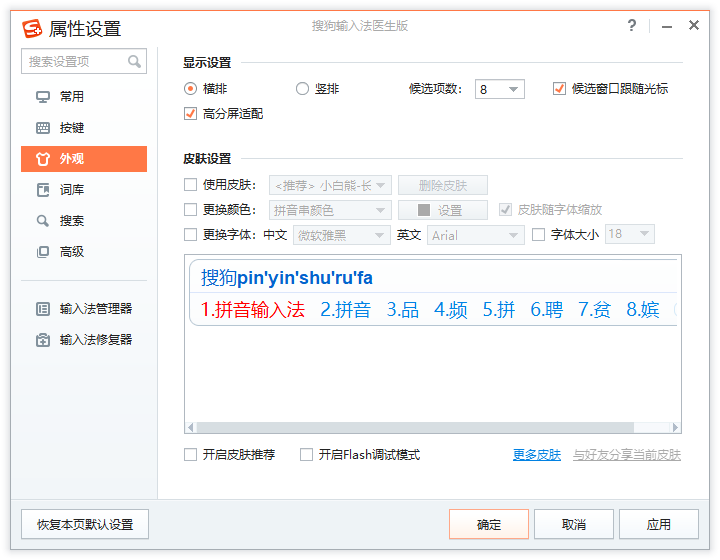Enable the 使用皮肤 checkbox

(190, 185)
